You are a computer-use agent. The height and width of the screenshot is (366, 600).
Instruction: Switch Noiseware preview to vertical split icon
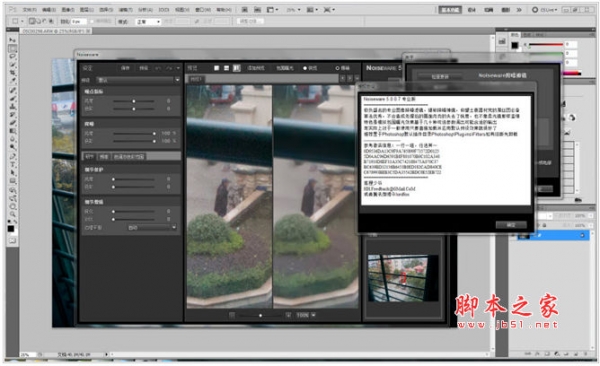237,68
